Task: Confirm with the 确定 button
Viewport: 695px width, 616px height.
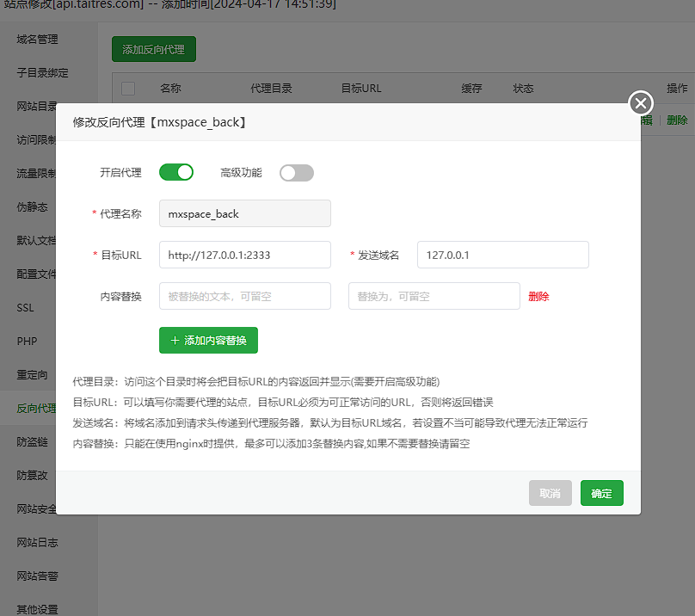Action: pyautogui.click(x=601, y=493)
